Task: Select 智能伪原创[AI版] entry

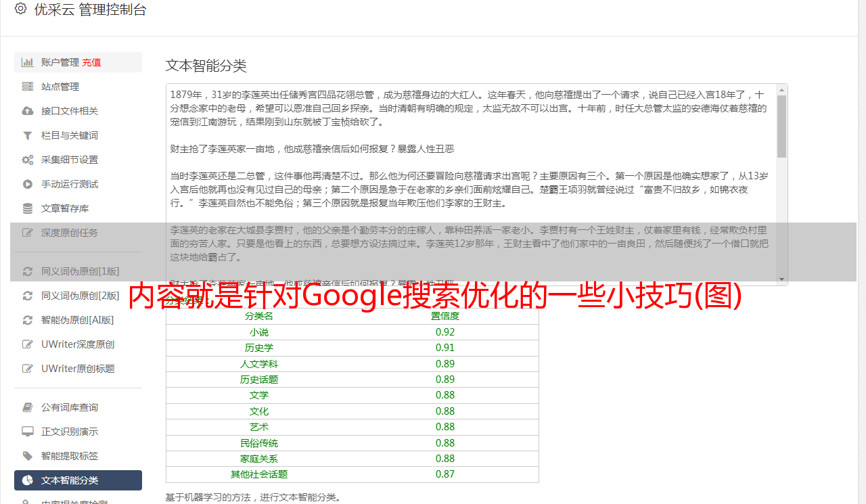Action: click(78, 320)
